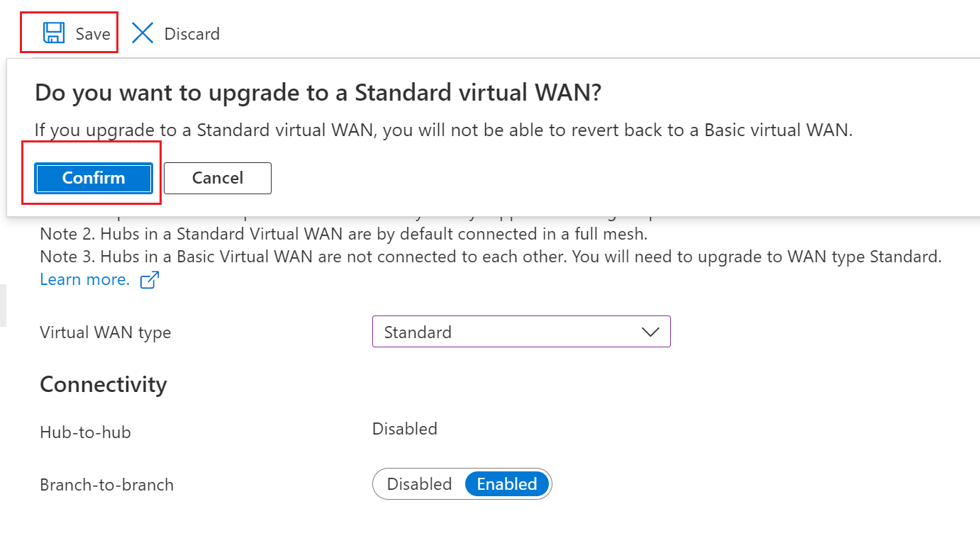Click the upgrade dialog heading text
Screen dimensions: 980x543
click(x=318, y=93)
